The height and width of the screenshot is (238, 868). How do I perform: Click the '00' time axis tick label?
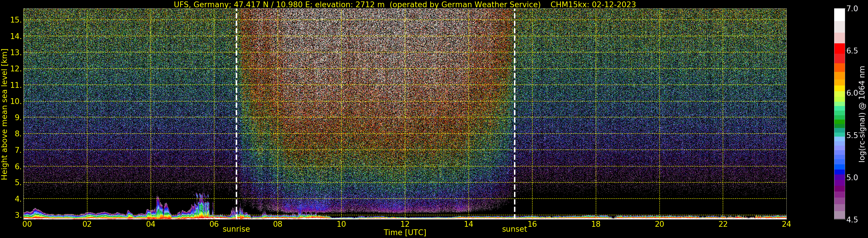[27, 224]
